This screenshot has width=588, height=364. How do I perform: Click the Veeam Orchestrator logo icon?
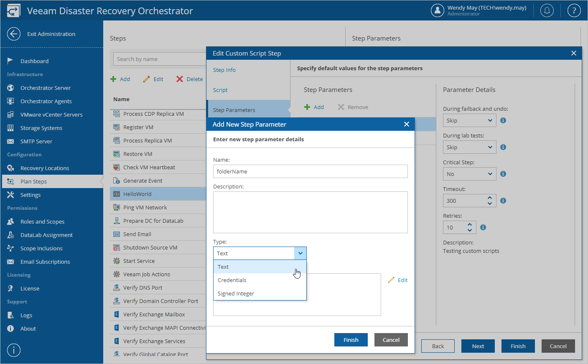coord(13,11)
